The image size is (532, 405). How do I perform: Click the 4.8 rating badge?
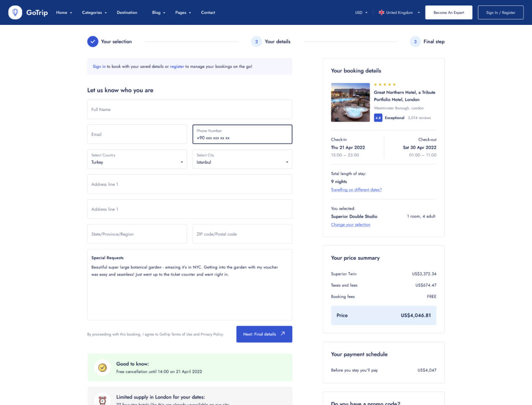[x=378, y=118]
